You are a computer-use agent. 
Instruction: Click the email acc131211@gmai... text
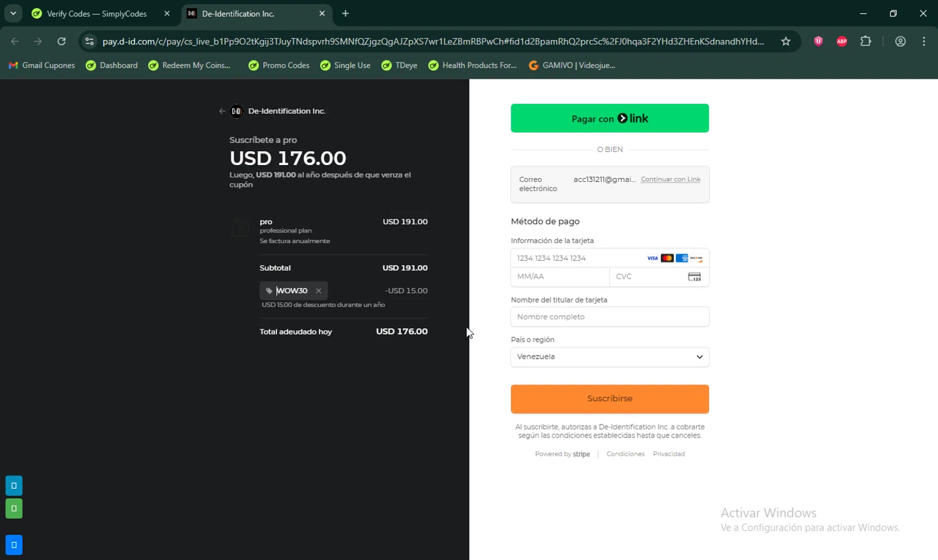(x=605, y=179)
